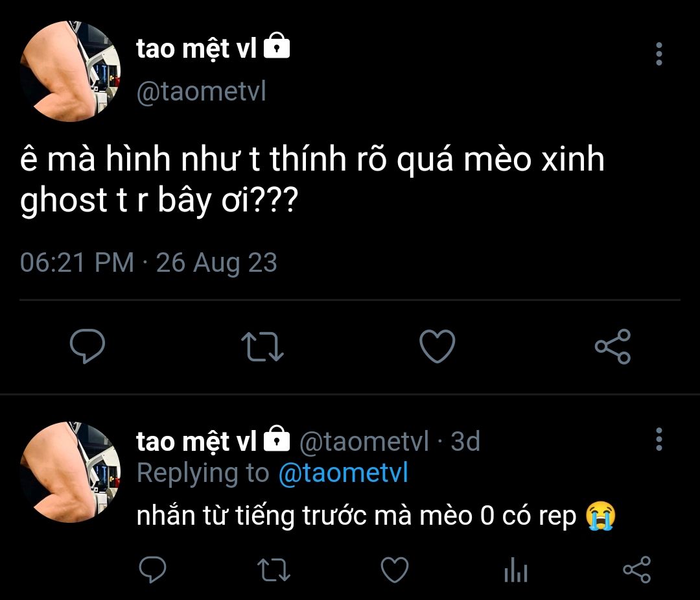Image resolution: width=700 pixels, height=600 pixels.
Task: Open the grey @taometvl handle under the main name
Action: pyautogui.click(x=202, y=91)
